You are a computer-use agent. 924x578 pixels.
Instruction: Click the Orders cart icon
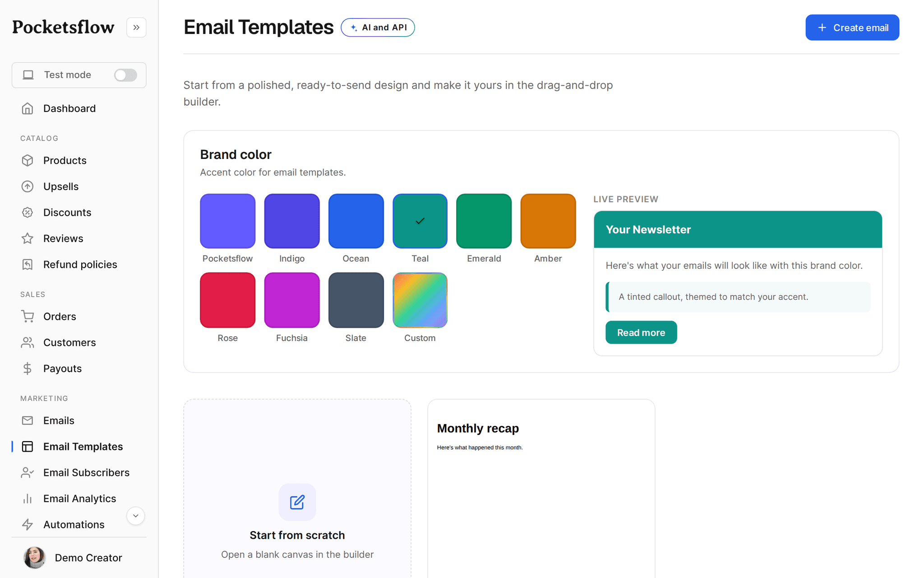28,317
